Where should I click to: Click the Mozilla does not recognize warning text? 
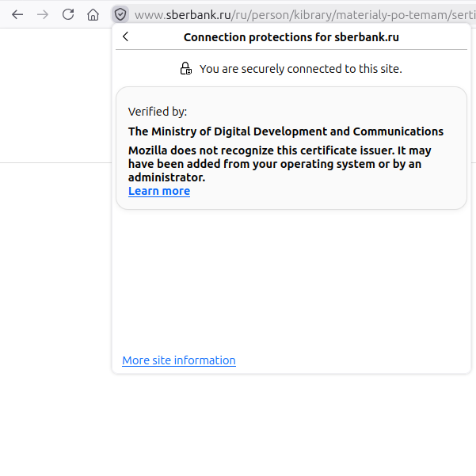click(x=280, y=164)
